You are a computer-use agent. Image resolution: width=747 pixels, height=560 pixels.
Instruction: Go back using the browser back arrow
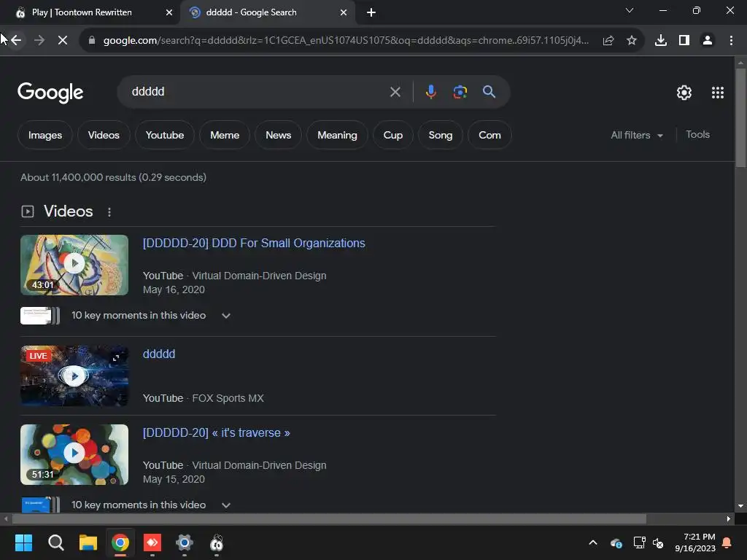click(x=16, y=40)
